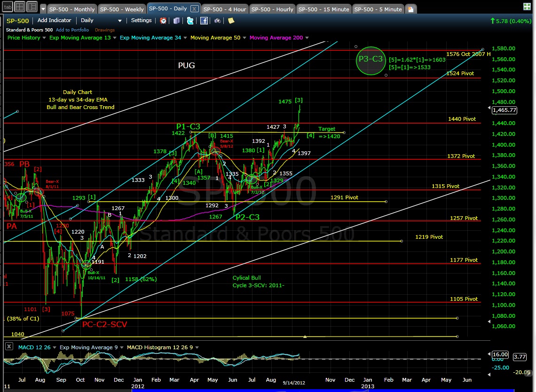This screenshot has height=392, width=536.
Task: Switch to the SP-500 - Weekly tab
Action: point(122,9)
